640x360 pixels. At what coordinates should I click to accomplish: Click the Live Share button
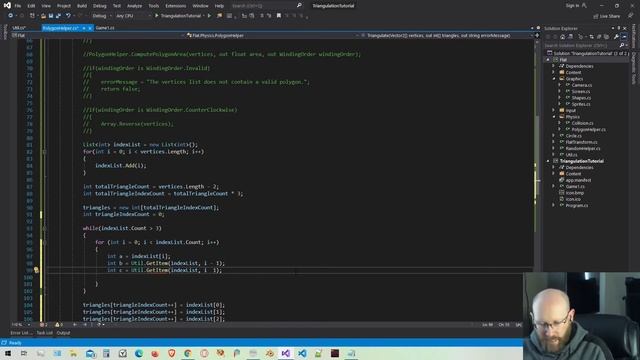click(607, 16)
